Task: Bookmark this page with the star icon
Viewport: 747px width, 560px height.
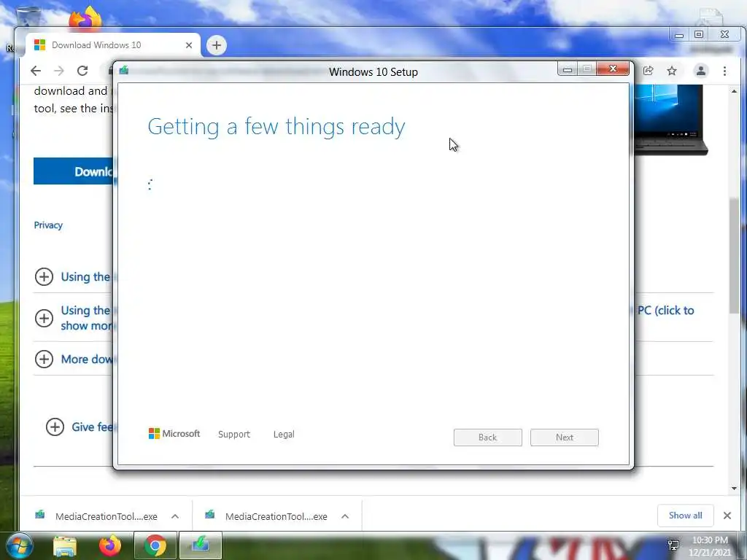Action: (x=672, y=71)
